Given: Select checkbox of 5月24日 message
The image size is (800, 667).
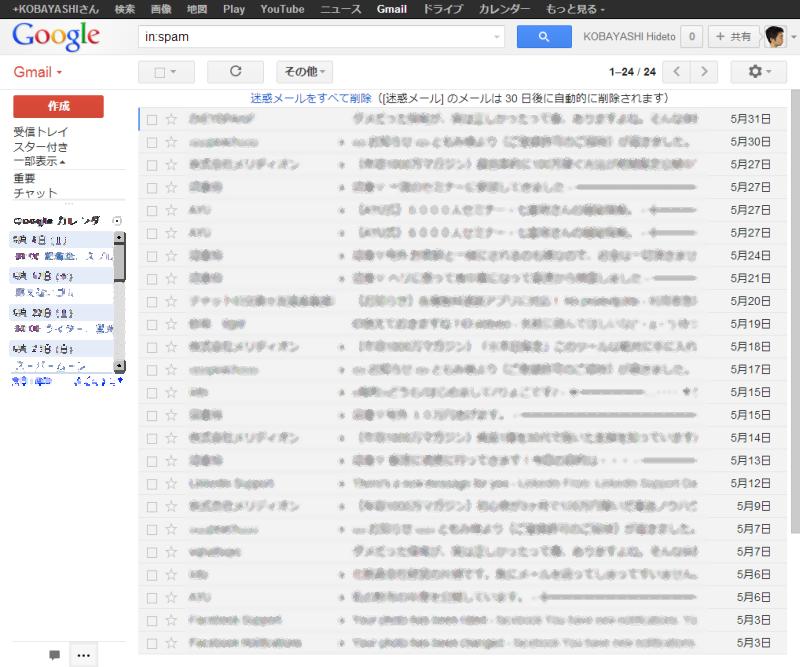Looking at the screenshot, I should [x=152, y=256].
